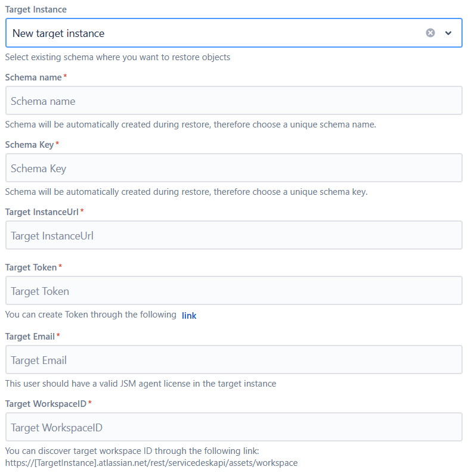Click the Target InstanceUrl label

(x=44, y=212)
